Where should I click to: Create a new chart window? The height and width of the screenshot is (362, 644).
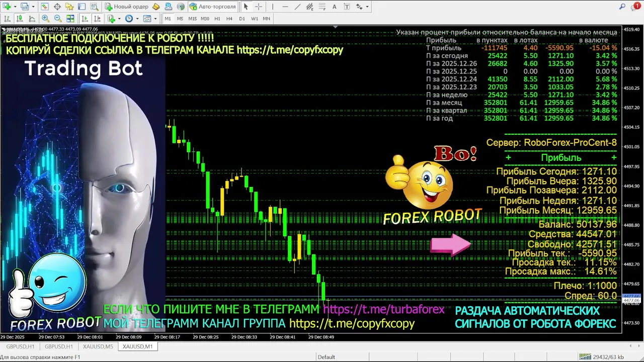click(7, 7)
